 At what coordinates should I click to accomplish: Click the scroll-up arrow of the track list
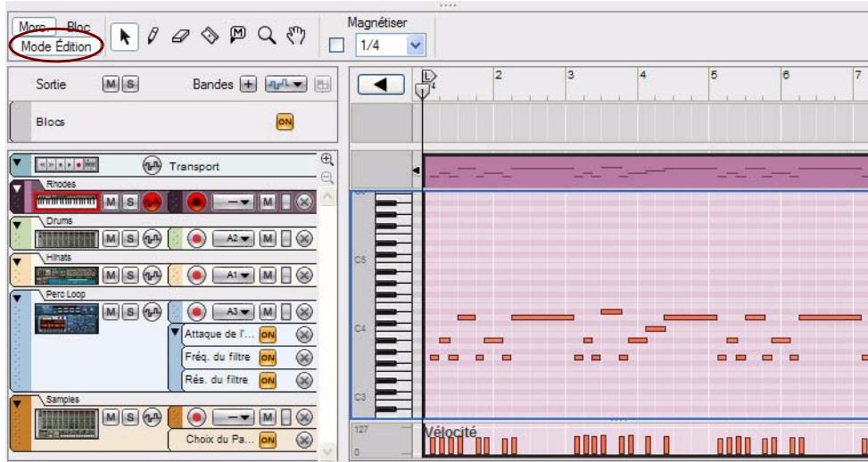point(327,196)
